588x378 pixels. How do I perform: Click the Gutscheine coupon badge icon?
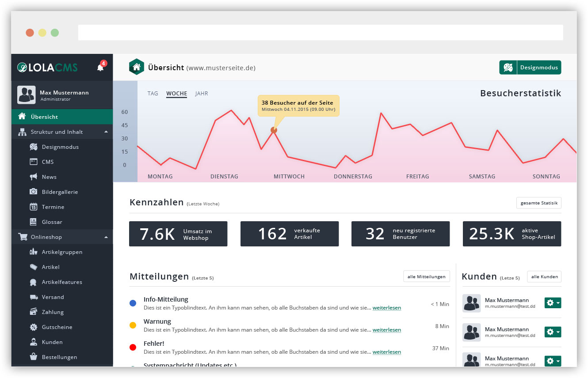[34, 327]
